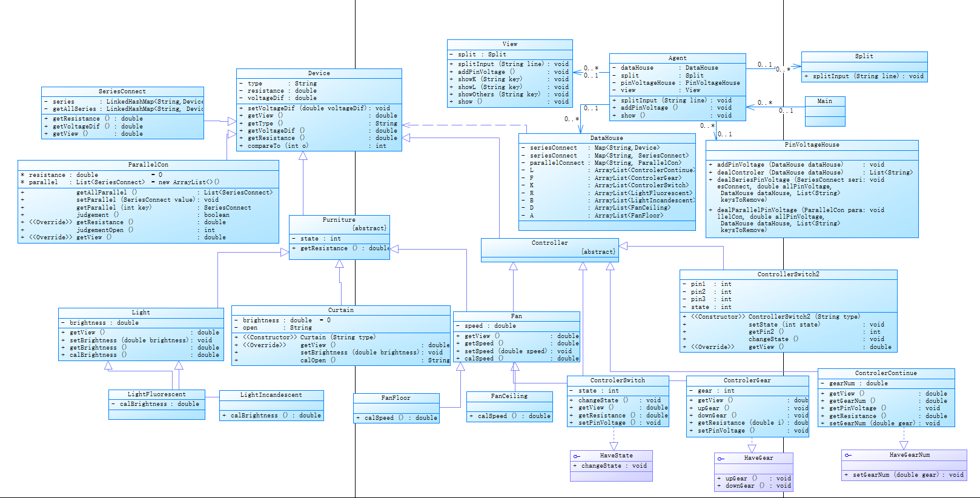Select the 'state : int' attribute in Furniture
This screenshot has height=498, width=980.
point(316,239)
